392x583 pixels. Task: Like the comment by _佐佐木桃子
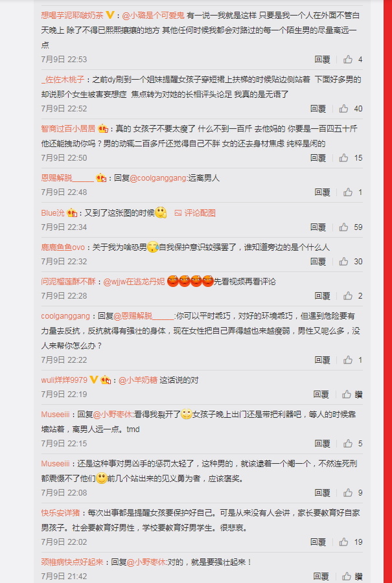point(343,109)
